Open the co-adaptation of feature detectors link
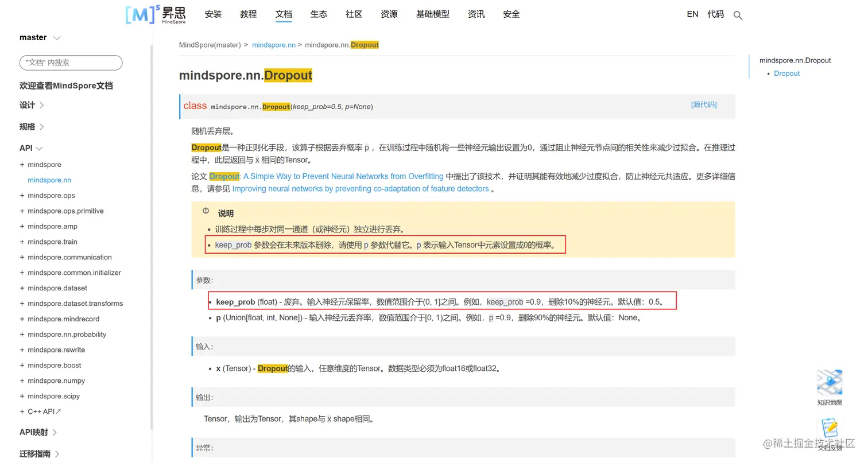 (361, 189)
